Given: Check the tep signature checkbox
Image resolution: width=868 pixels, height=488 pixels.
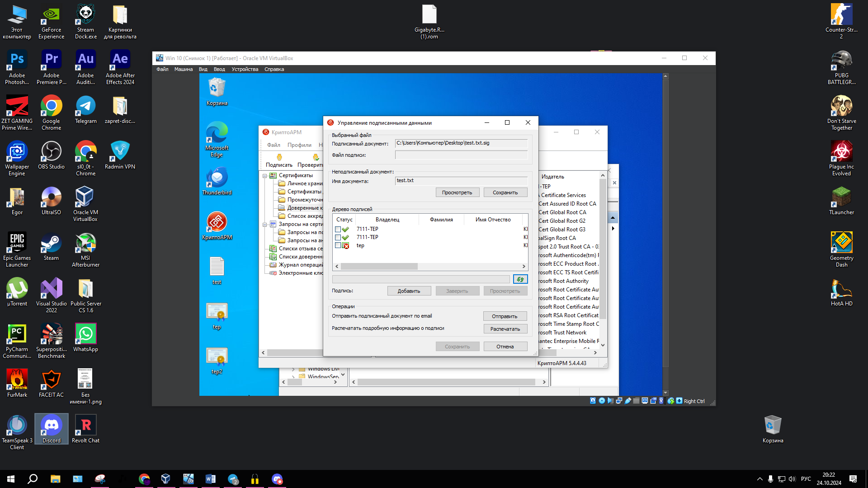Looking at the screenshot, I should pyautogui.click(x=338, y=245).
